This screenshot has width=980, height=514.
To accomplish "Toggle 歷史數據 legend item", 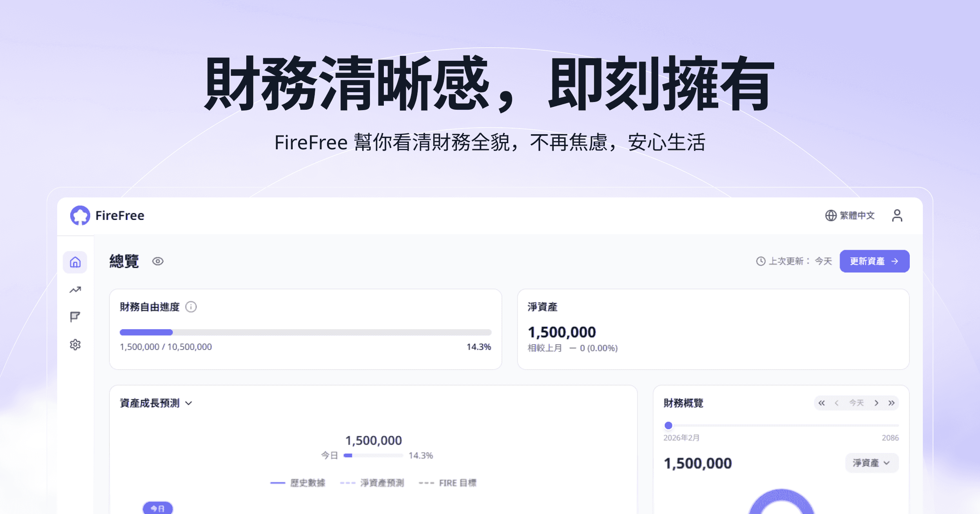I will [298, 483].
